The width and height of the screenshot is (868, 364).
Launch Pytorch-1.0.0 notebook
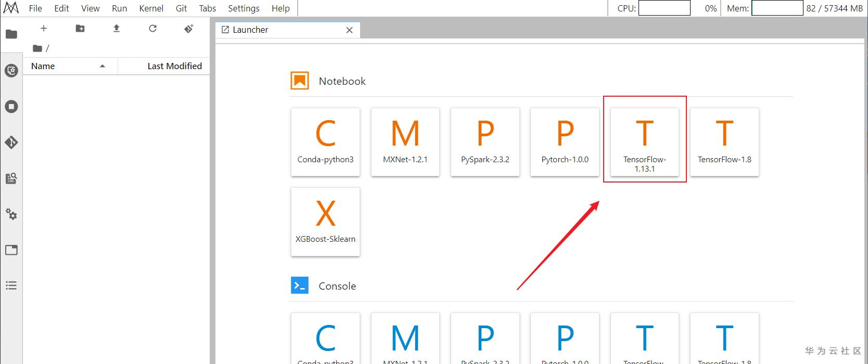pos(565,141)
